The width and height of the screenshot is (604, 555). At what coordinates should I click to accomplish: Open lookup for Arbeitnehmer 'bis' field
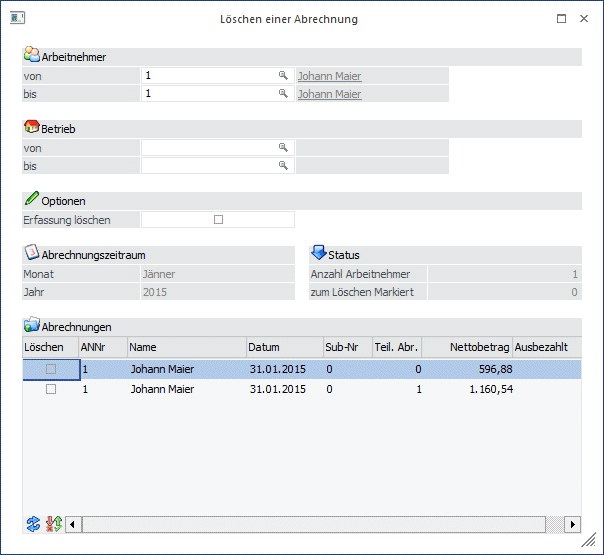click(x=283, y=94)
